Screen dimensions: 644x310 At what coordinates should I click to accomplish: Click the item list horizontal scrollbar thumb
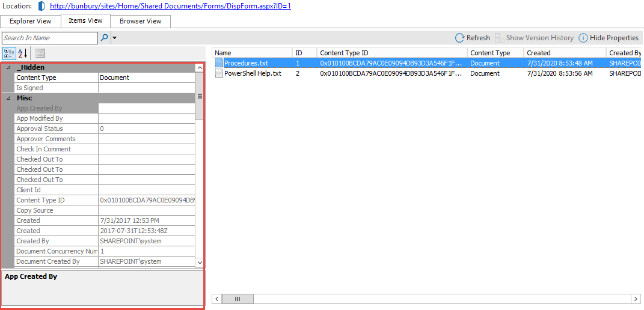[238, 298]
